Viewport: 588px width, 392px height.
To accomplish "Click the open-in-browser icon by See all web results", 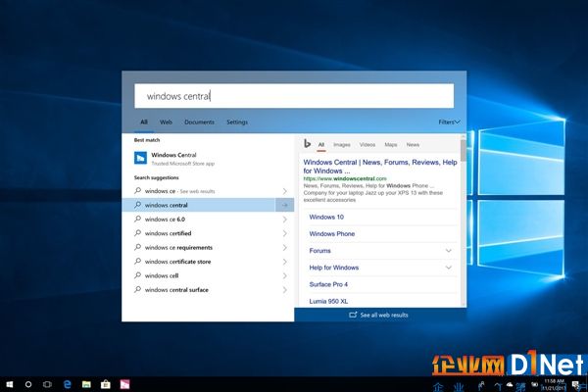I will 353,315.
